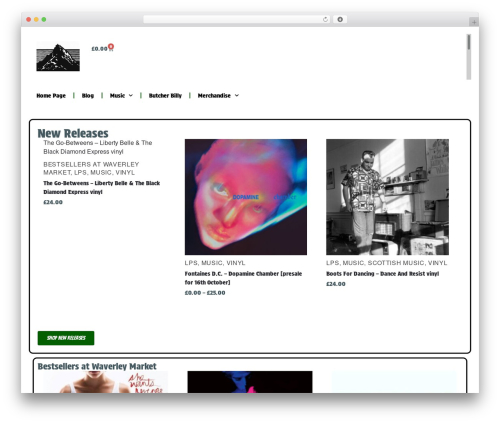Click the New Releases heading
The height and width of the screenshot is (423, 500).
(73, 133)
